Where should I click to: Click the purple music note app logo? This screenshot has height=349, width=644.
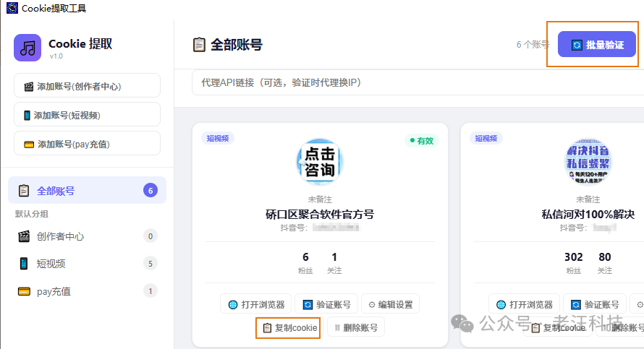coord(27,48)
